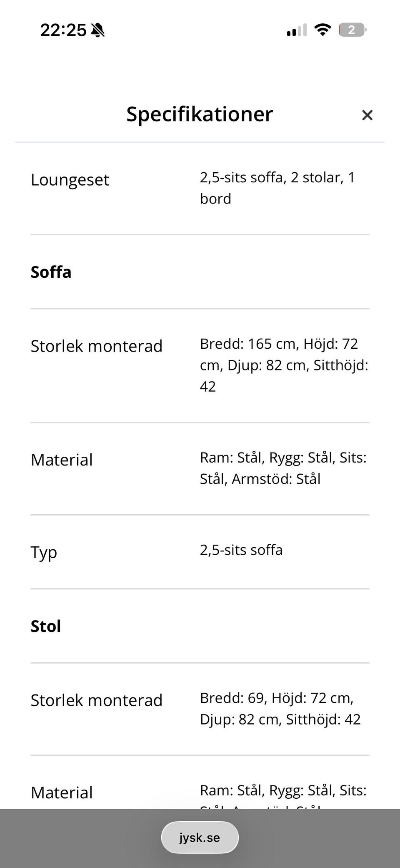Tap the jysk.se address pill

(200, 837)
